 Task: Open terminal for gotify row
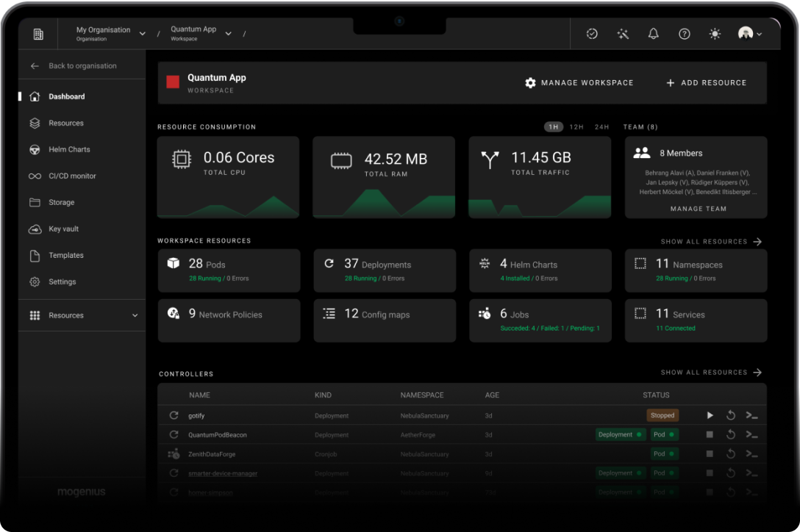coord(751,415)
